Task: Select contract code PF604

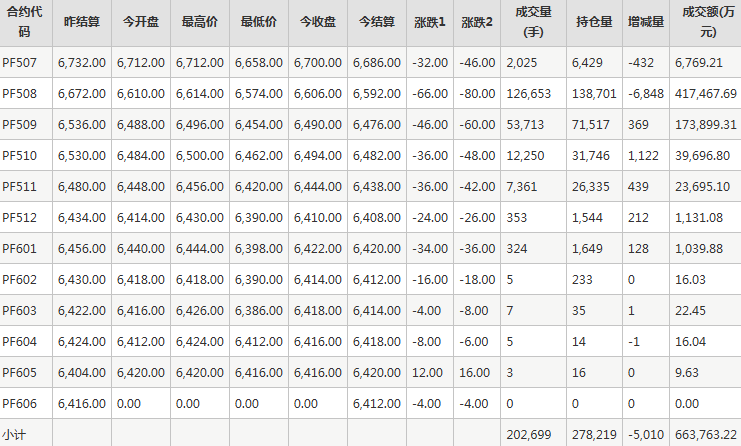Action: (19, 342)
